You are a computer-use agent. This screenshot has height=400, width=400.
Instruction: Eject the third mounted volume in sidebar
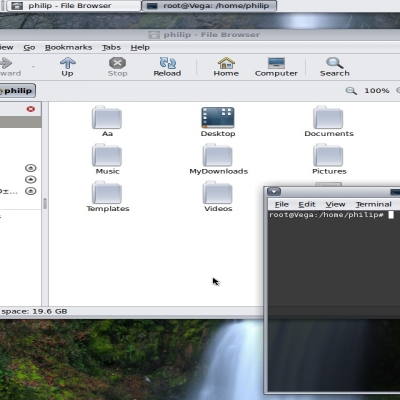point(31,191)
